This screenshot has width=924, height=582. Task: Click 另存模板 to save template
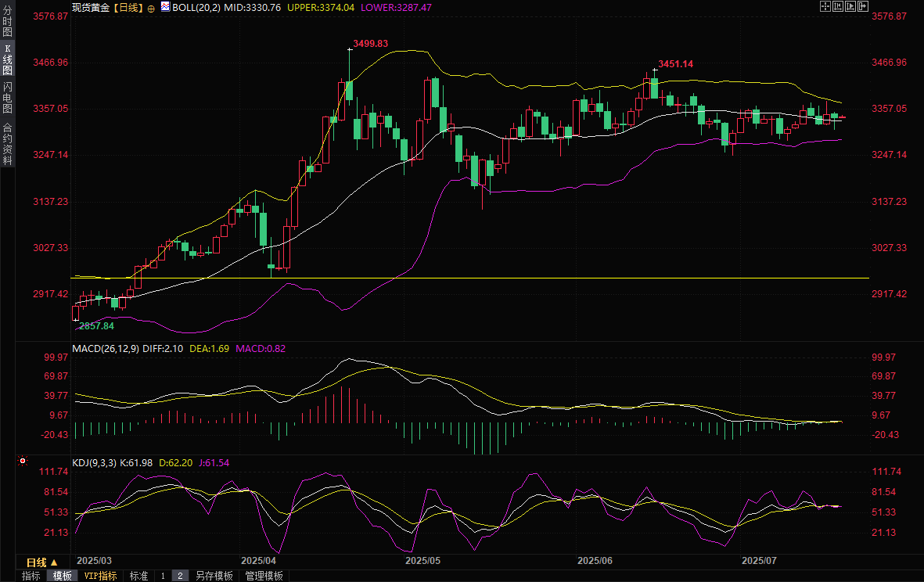[x=214, y=576]
